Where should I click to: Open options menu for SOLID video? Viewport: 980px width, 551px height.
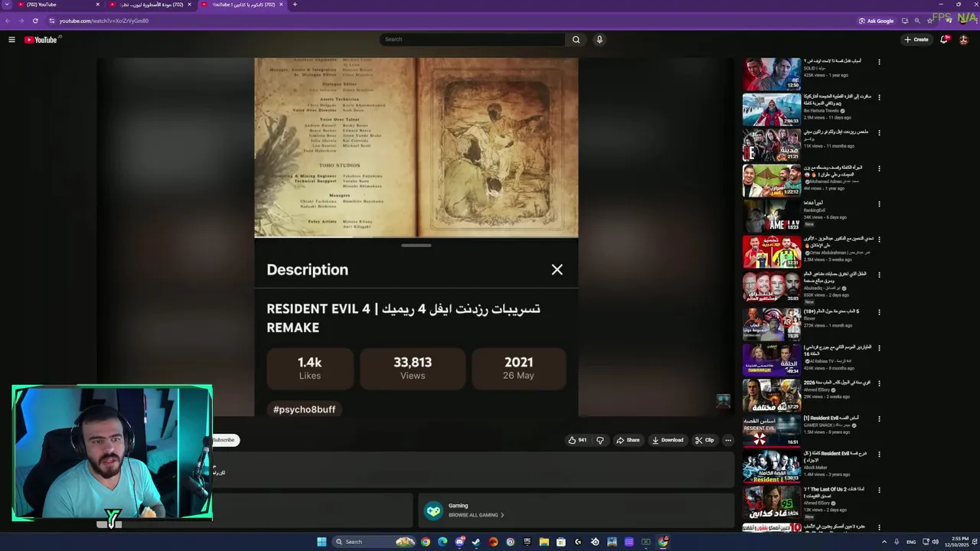(879, 62)
